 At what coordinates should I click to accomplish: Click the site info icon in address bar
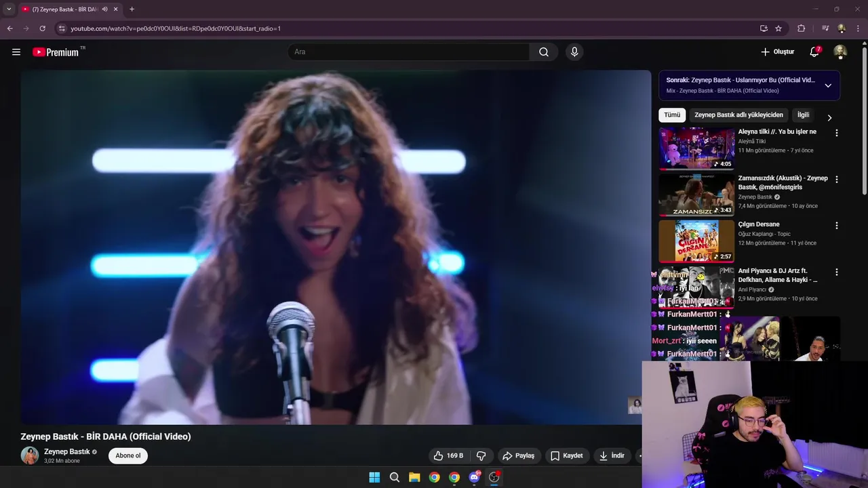pos(62,28)
